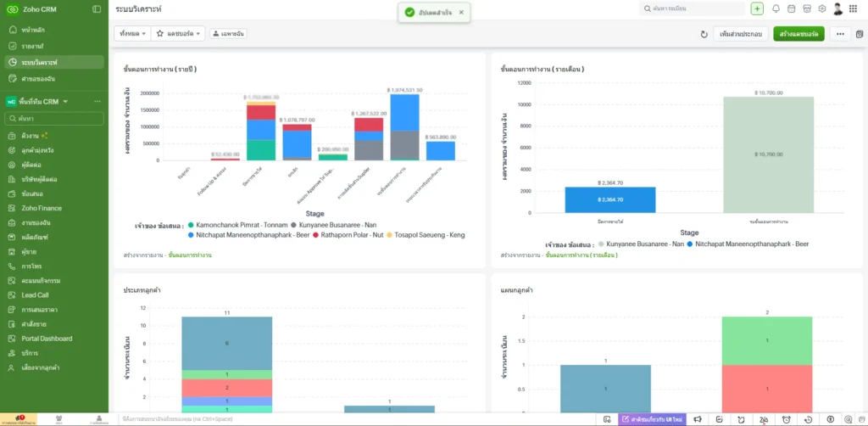Click the purple new UI feedback button

652,419
